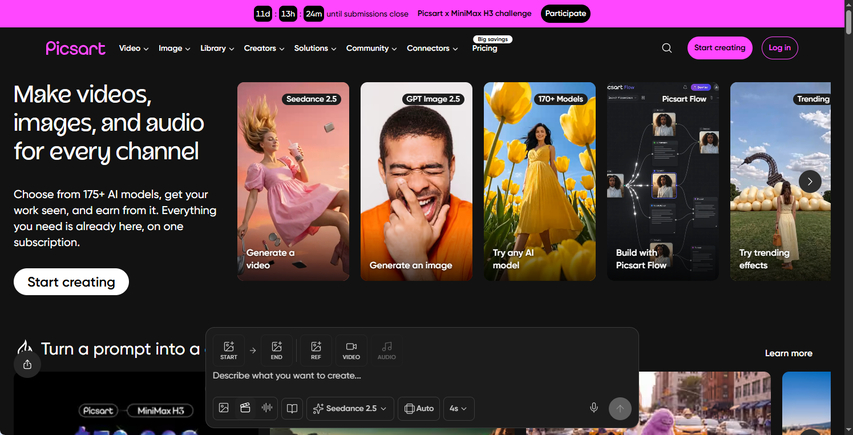Expand the Community menu
Image resolution: width=853 pixels, height=435 pixels.
[372, 48]
